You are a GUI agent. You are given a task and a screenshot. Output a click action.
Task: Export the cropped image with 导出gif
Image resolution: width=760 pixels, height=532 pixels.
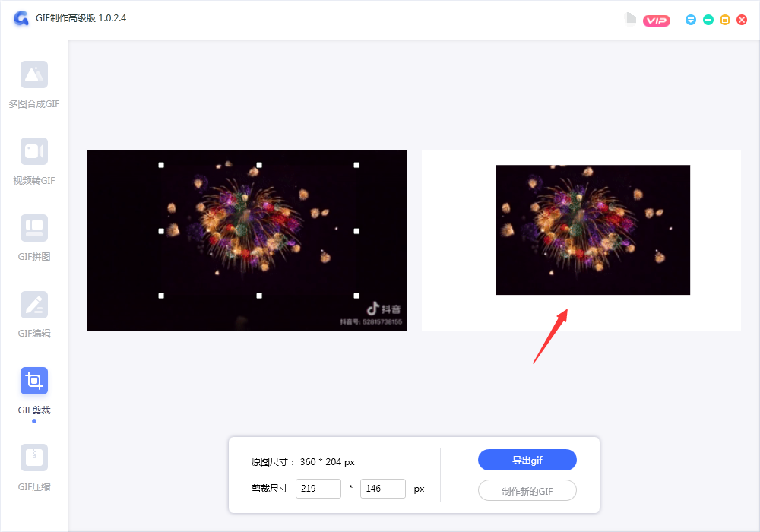coord(527,460)
